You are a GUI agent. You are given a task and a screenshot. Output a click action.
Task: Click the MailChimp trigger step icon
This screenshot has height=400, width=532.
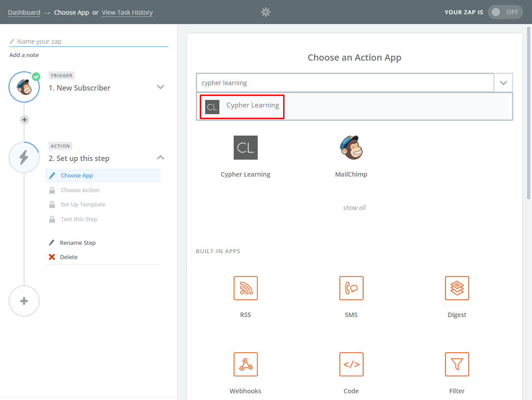(24, 87)
